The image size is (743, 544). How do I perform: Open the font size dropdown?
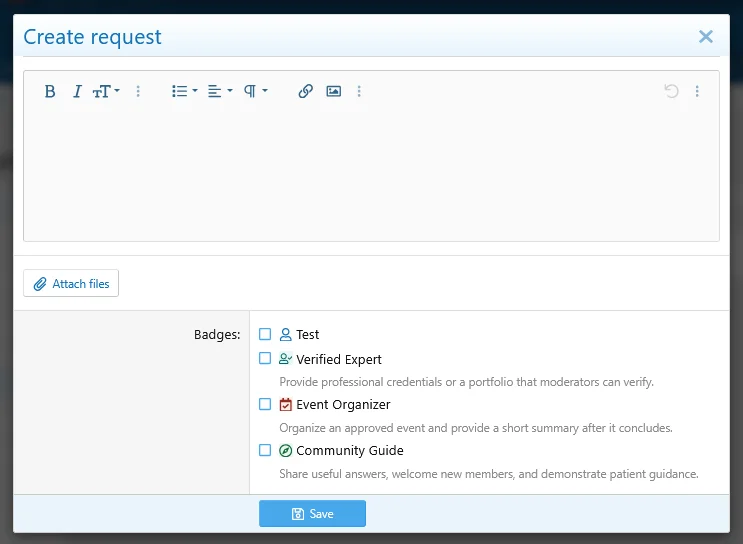(x=106, y=91)
